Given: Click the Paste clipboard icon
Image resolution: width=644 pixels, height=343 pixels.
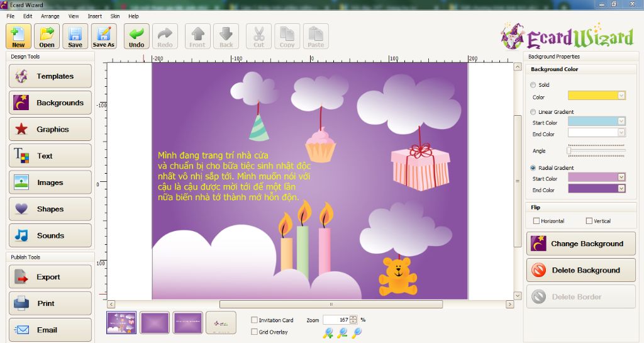Looking at the screenshot, I should [x=316, y=36].
